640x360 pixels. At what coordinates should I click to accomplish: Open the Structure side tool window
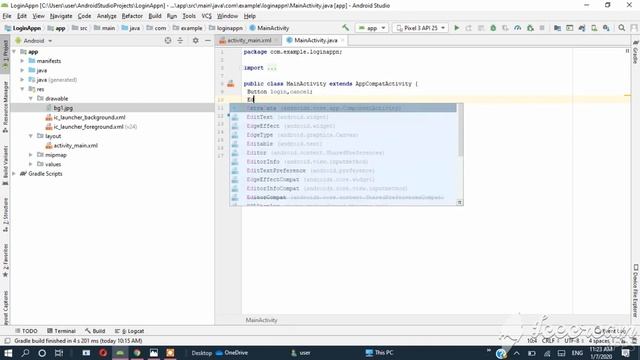pos(5,215)
